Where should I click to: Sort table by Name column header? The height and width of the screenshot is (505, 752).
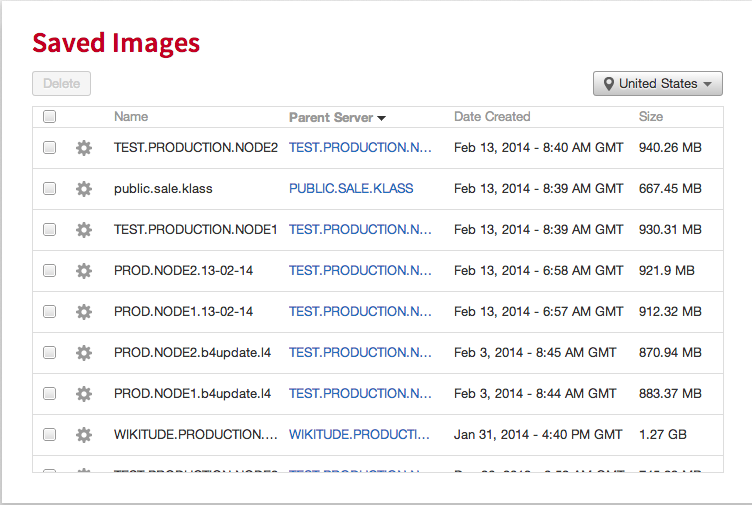[x=131, y=117]
